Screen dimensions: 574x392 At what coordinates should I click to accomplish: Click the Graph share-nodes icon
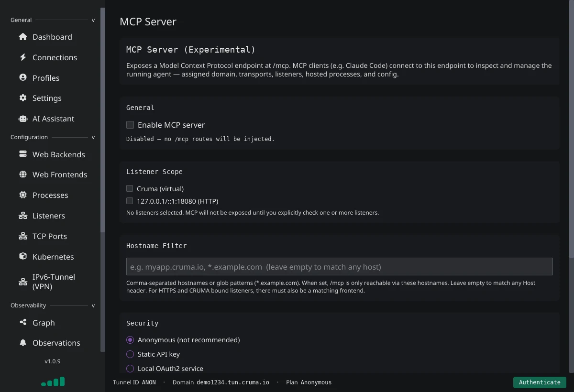coord(22,322)
